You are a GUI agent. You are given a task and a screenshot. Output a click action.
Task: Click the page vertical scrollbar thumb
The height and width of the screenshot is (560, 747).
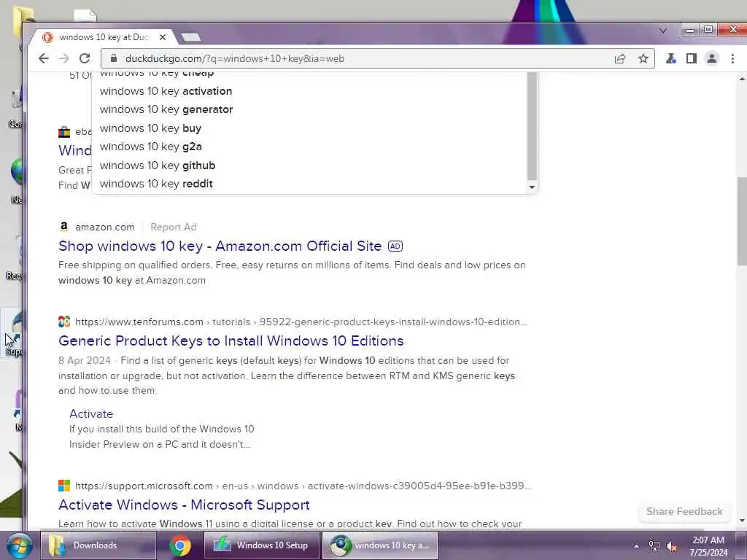pyautogui.click(x=742, y=222)
